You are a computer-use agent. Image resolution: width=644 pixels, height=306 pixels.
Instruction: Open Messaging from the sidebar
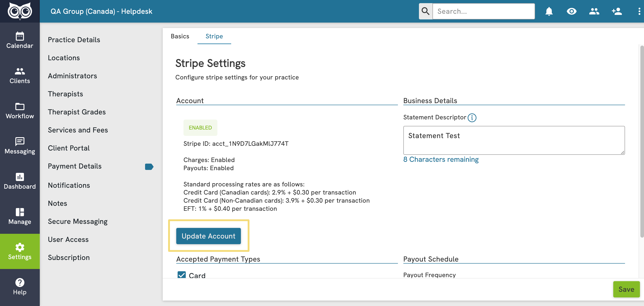pyautogui.click(x=20, y=146)
